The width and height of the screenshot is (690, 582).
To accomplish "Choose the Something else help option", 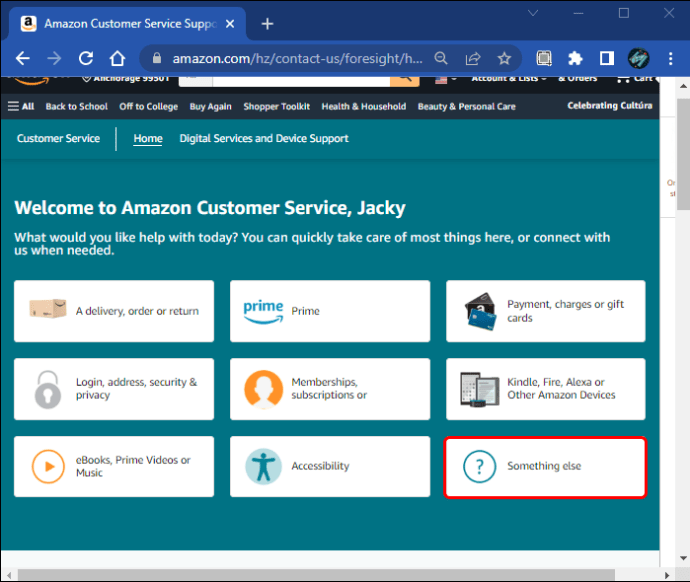I will coord(545,466).
